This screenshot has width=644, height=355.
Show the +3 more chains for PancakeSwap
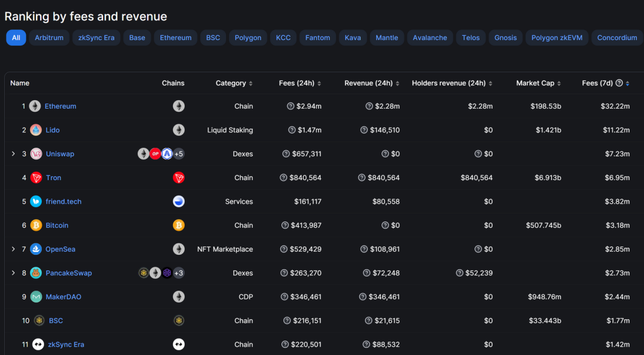click(179, 273)
